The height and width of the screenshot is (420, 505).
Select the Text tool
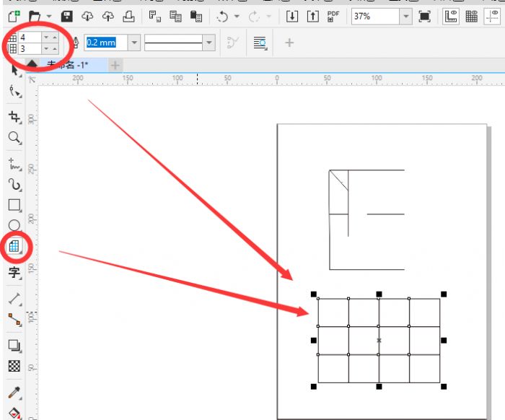[x=14, y=273]
